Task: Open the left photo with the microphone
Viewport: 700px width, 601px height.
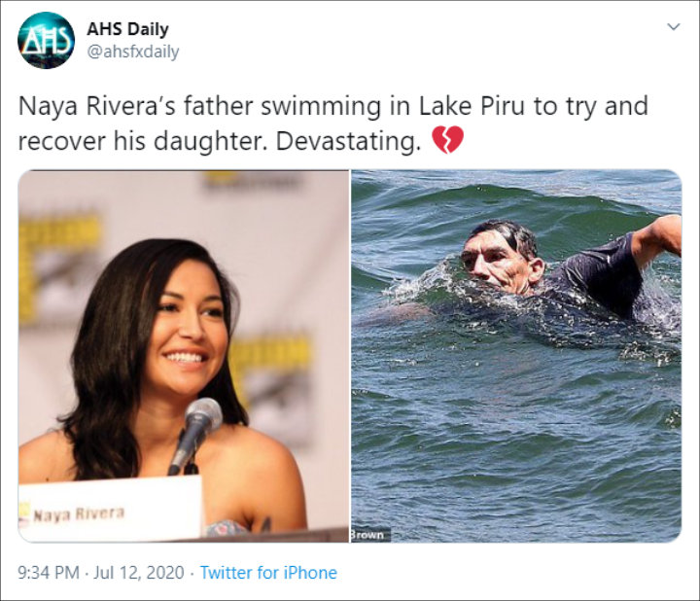Action: point(184,356)
